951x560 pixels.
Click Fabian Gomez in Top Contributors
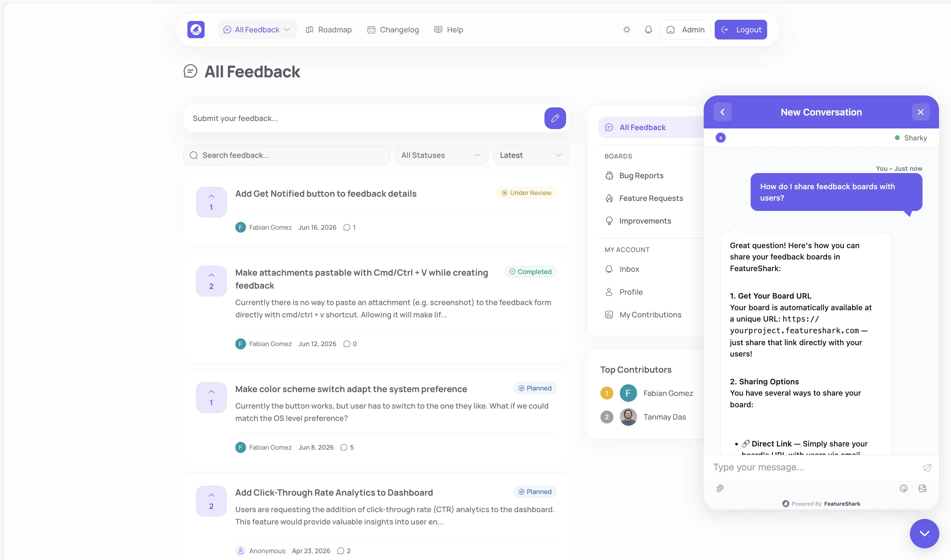coord(668,393)
